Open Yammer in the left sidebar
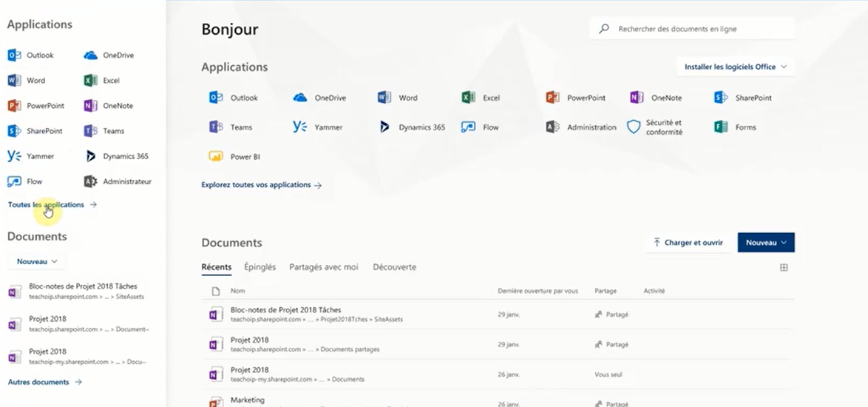868x407 pixels. (x=31, y=156)
